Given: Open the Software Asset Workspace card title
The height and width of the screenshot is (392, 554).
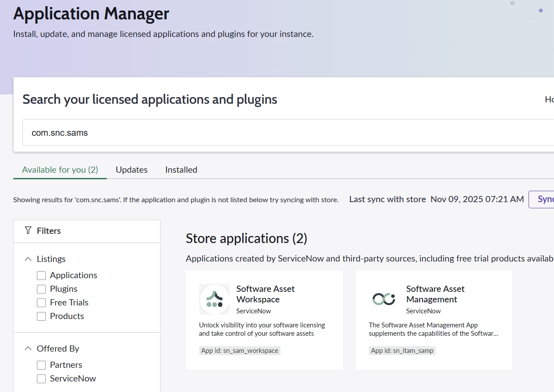Looking at the screenshot, I should click(x=266, y=294).
